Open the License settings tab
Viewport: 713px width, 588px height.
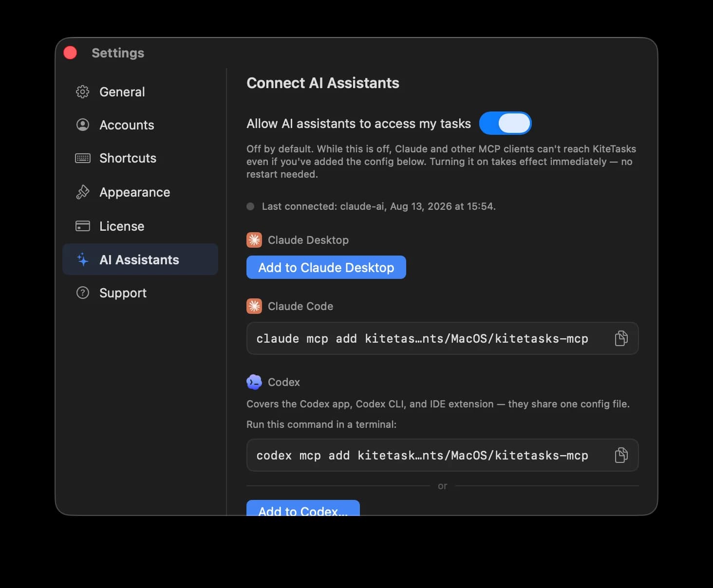point(140,226)
